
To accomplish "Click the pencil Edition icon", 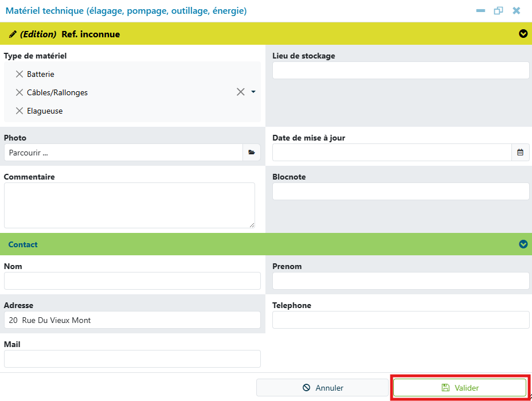I will pyautogui.click(x=13, y=34).
